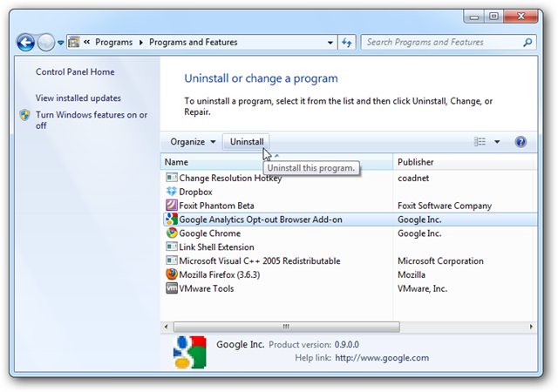Select the Change Resolution Hotkey entry name

coord(230,178)
